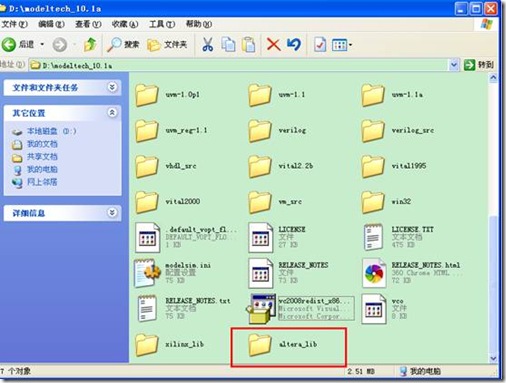Select the verilog folder
The image size is (506, 383).
tap(277, 130)
